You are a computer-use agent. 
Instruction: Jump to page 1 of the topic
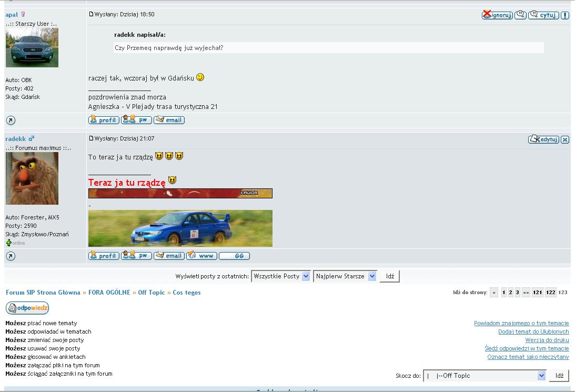pos(503,293)
